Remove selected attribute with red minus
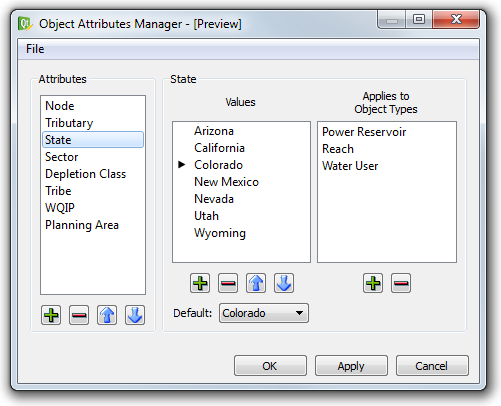 (79, 315)
